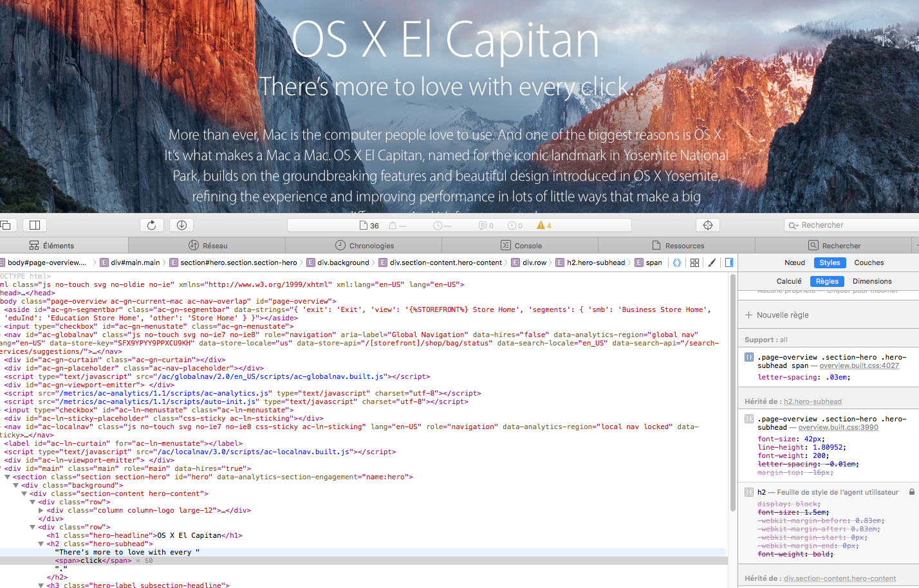The height and width of the screenshot is (588, 919).
Task: Click the grid layout icon beside breadcrumbs
Action: (x=694, y=262)
